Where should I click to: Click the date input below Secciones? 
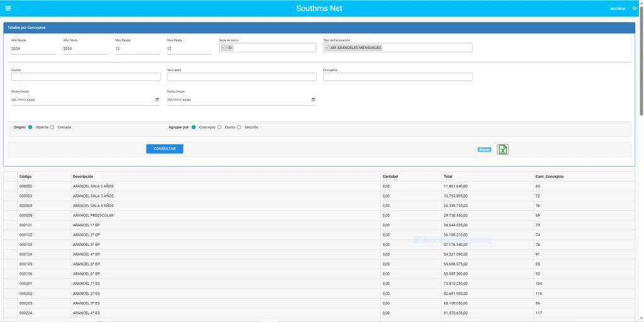click(x=241, y=100)
